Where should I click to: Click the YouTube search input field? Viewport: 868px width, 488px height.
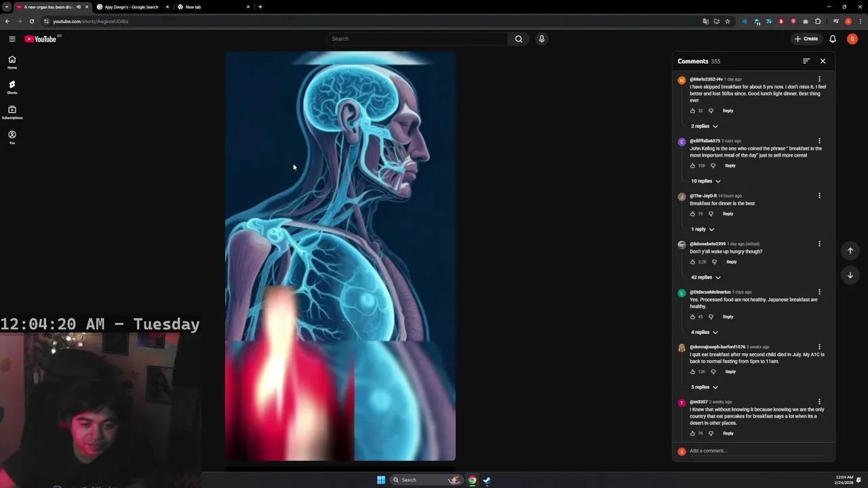point(417,39)
